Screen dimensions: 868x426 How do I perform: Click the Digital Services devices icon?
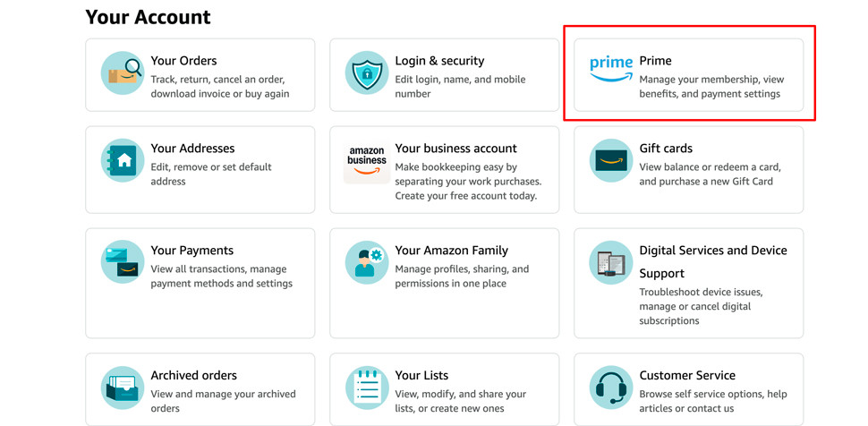tap(611, 262)
